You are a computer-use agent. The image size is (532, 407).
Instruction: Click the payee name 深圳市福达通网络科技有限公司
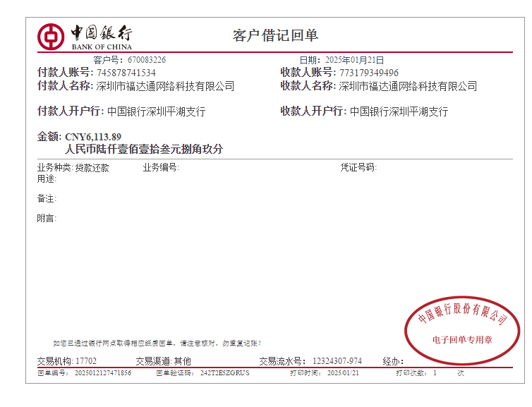coord(408,86)
